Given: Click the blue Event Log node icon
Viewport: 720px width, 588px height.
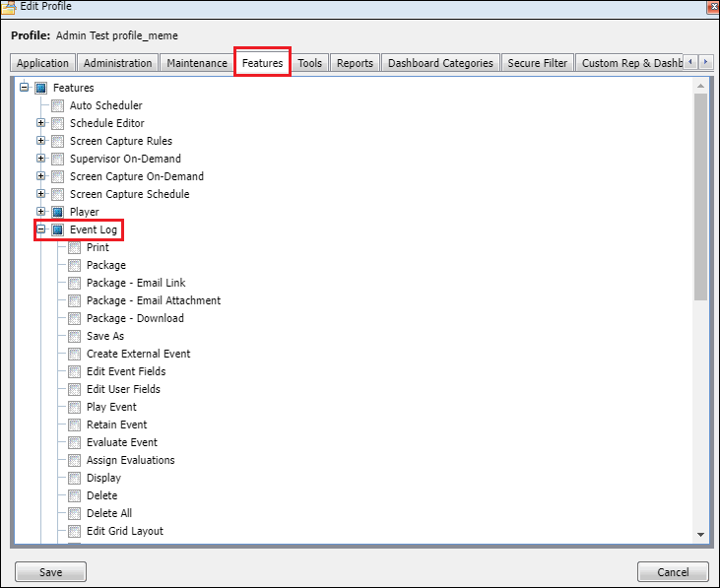Looking at the screenshot, I should (x=57, y=229).
